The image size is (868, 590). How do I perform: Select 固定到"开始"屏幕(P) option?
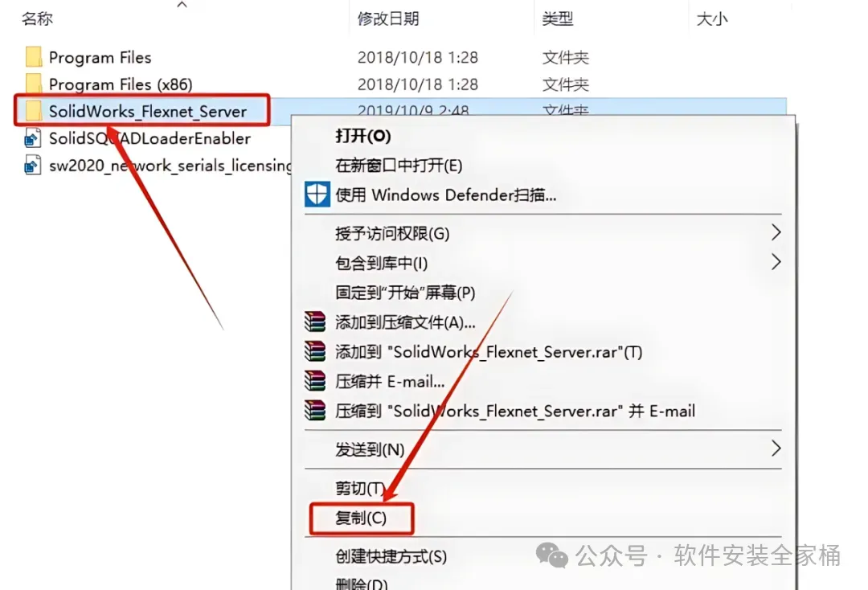coord(405,293)
